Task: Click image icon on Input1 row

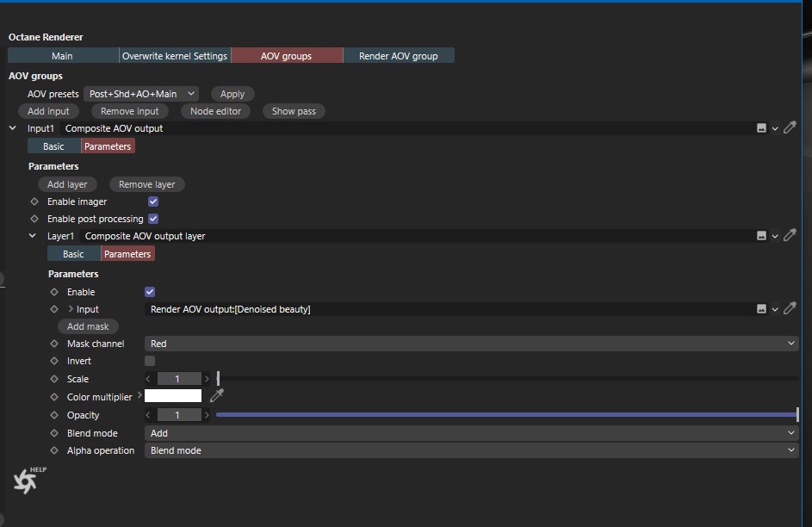Action: 761,127
